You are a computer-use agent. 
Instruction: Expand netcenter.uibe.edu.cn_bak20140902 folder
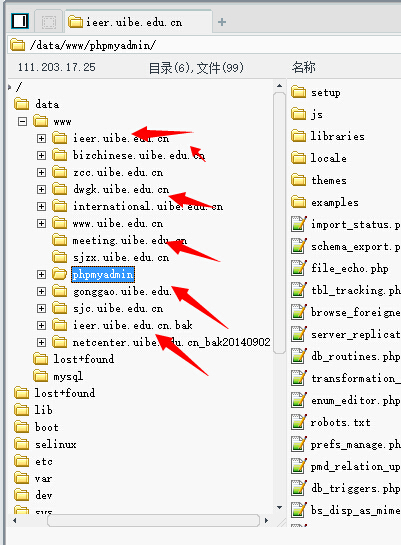tap(41, 342)
